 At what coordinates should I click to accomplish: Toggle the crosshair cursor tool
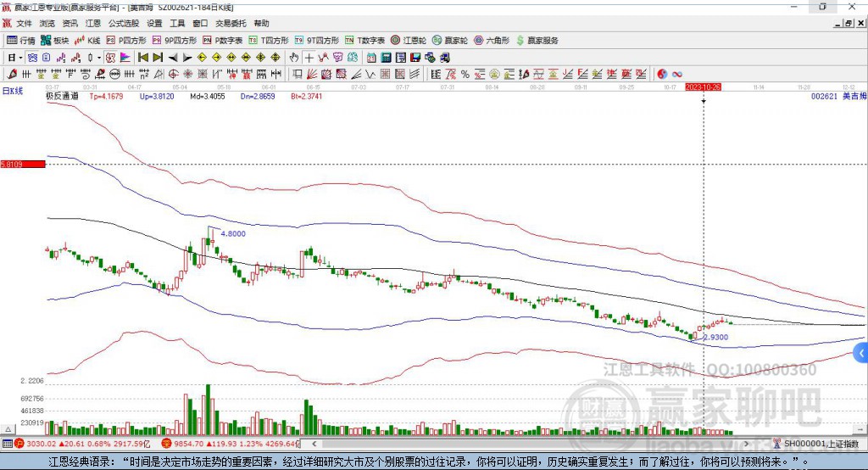pyautogui.click(x=309, y=58)
